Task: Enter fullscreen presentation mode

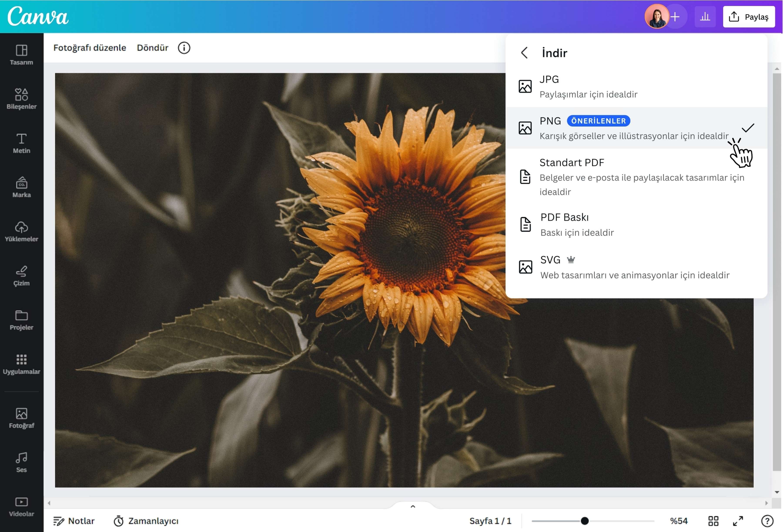Action: [x=738, y=521]
